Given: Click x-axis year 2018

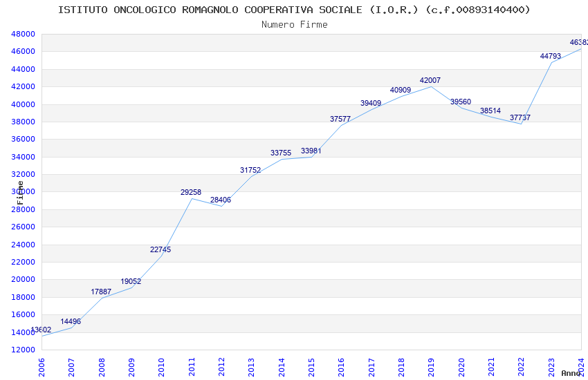Looking at the screenshot, I should [401, 368].
